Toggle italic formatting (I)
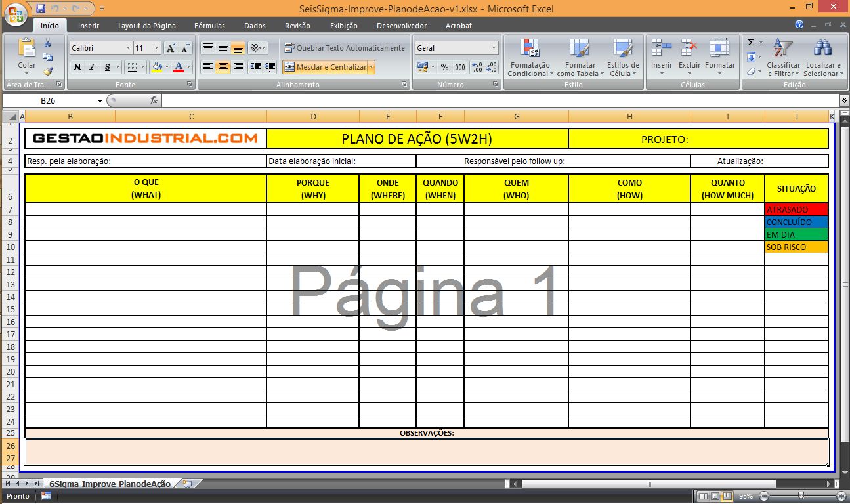The height and width of the screenshot is (504, 850). pos(92,67)
